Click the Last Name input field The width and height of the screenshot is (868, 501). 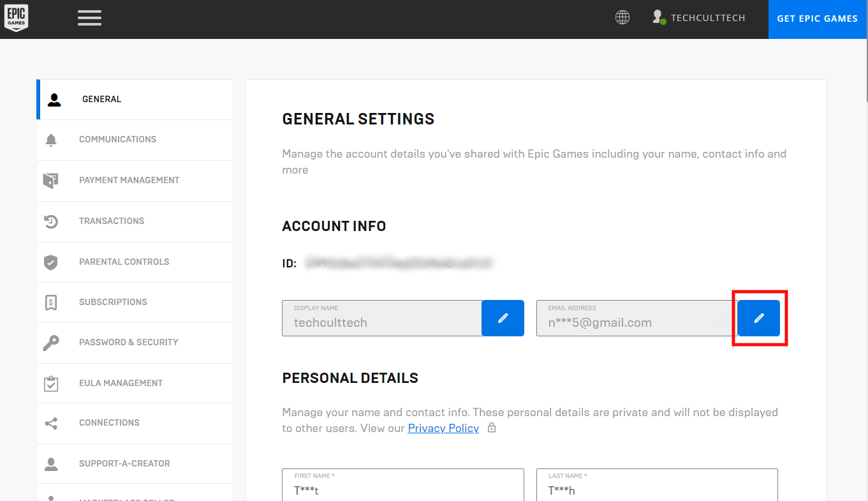[657, 485]
